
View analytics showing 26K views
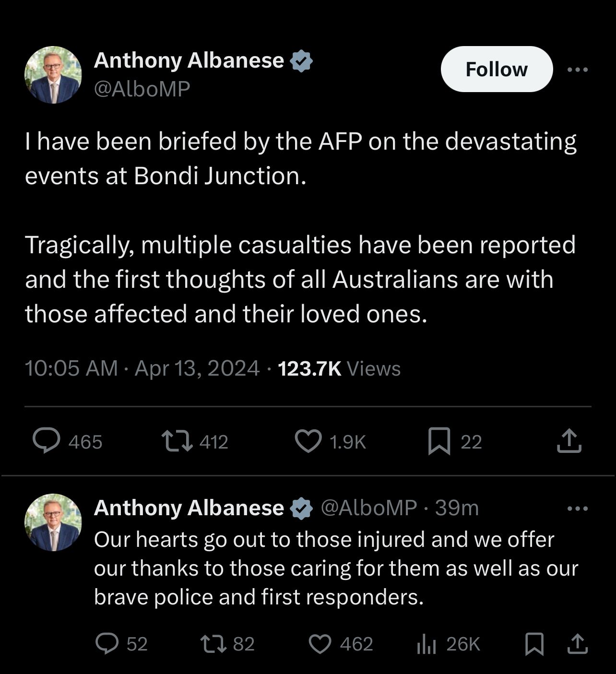point(426,644)
